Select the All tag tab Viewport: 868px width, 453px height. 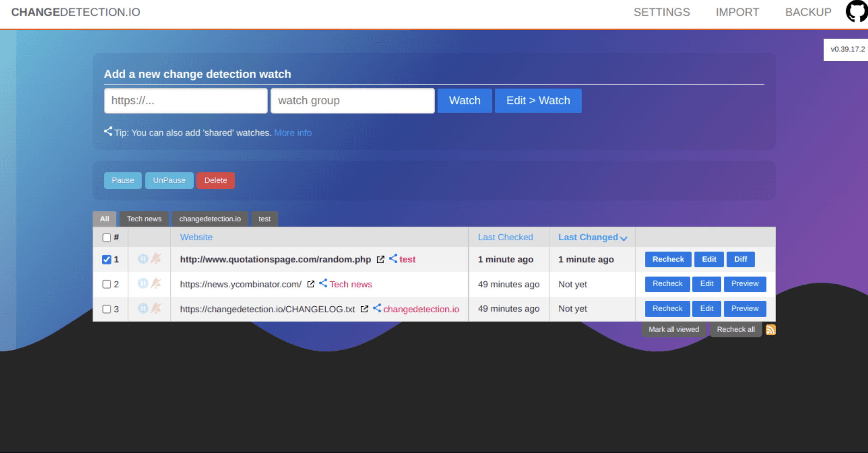(x=104, y=219)
